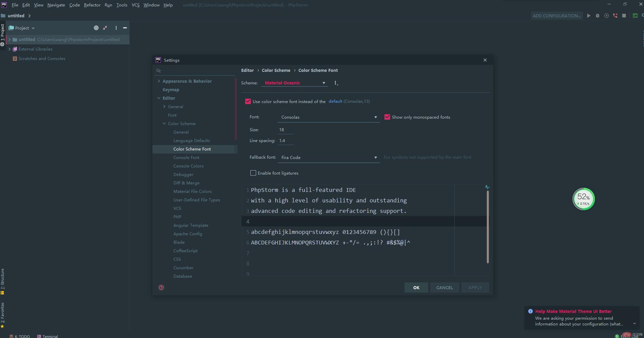This screenshot has height=338, width=644.
Task: Click the CANCEL button
Action: tap(444, 287)
